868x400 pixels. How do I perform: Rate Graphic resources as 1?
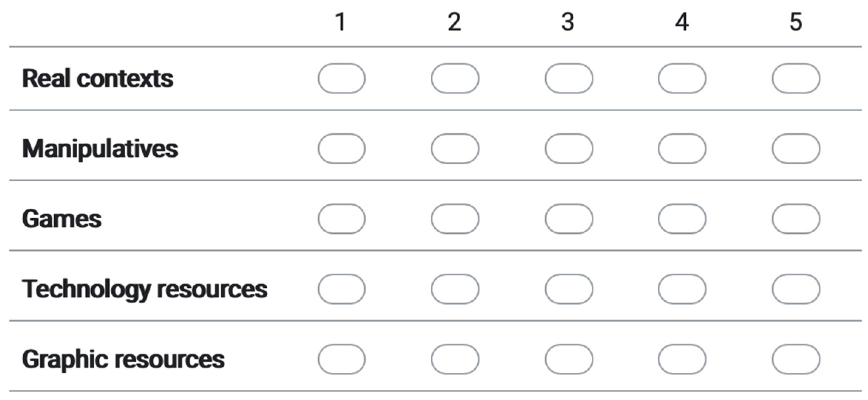pos(342,359)
